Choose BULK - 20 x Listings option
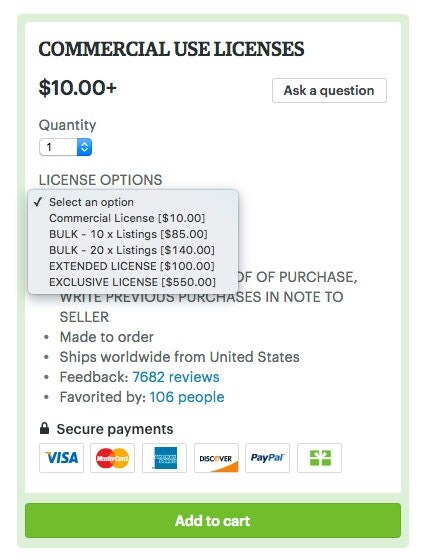The image size is (424, 559). (x=132, y=250)
